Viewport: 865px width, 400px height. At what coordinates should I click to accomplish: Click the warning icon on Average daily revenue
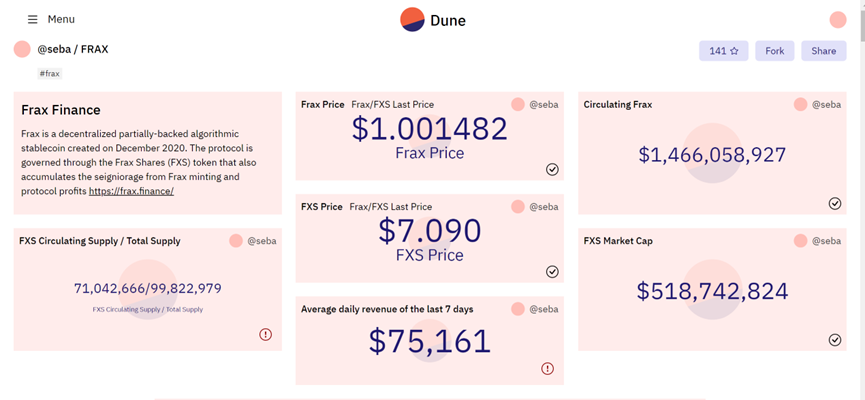pos(547,369)
